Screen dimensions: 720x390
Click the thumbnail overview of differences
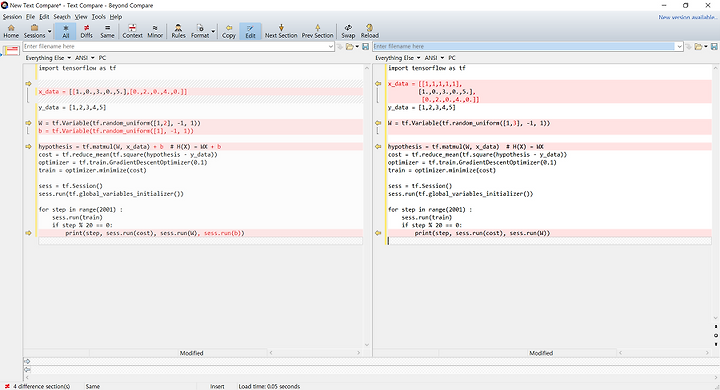[x=11, y=50]
